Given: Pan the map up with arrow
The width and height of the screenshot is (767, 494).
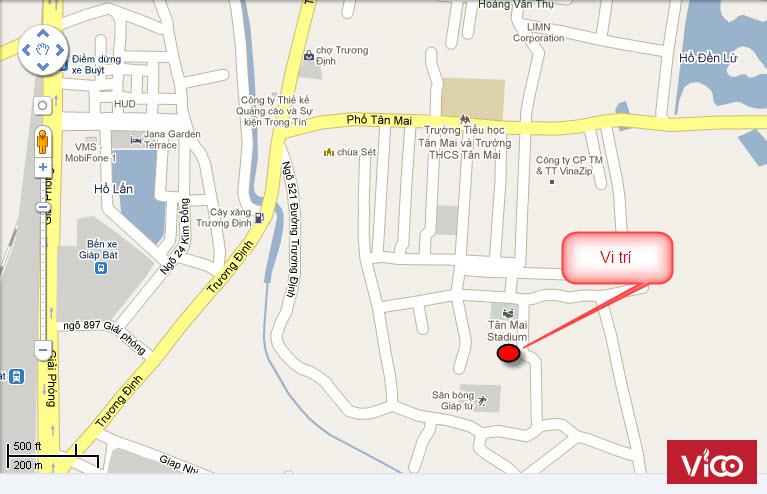Looking at the screenshot, I should (43, 33).
